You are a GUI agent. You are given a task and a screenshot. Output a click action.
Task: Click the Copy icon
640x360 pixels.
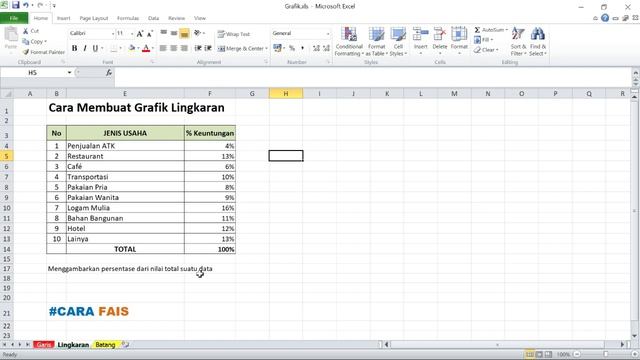pyautogui.click(x=26, y=42)
